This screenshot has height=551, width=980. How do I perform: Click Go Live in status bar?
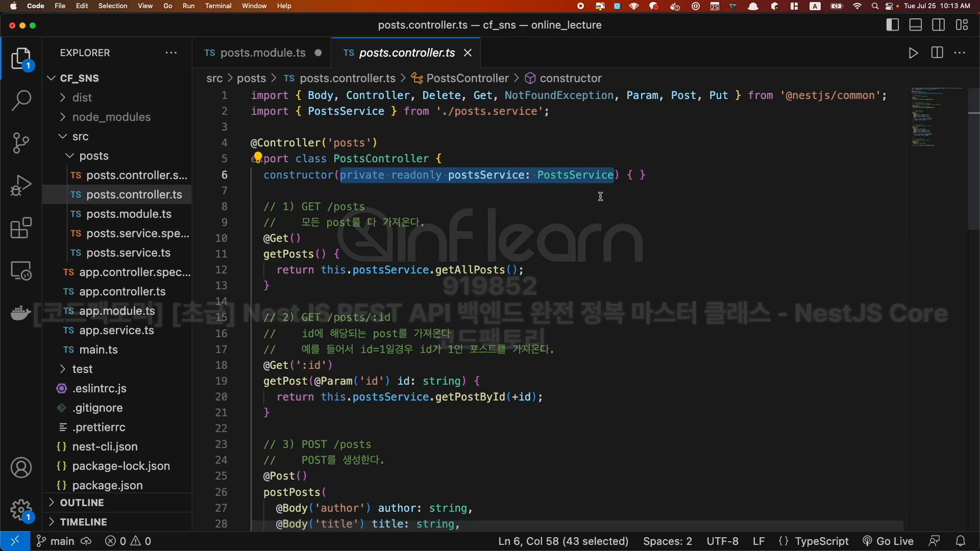[888, 541]
